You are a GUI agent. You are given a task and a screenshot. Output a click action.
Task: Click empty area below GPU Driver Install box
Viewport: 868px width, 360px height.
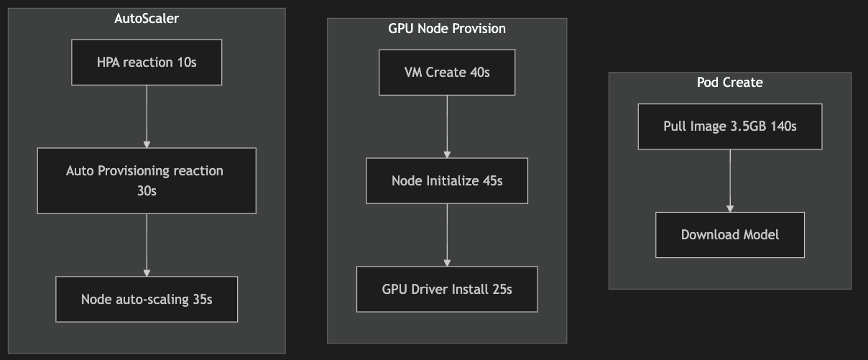tap(447, 328)
